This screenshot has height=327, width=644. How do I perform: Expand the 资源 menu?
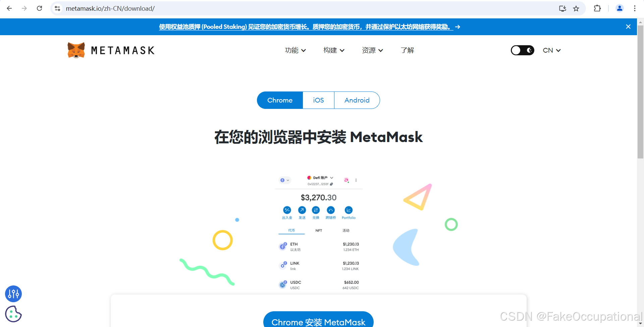[x=372, y=50]
